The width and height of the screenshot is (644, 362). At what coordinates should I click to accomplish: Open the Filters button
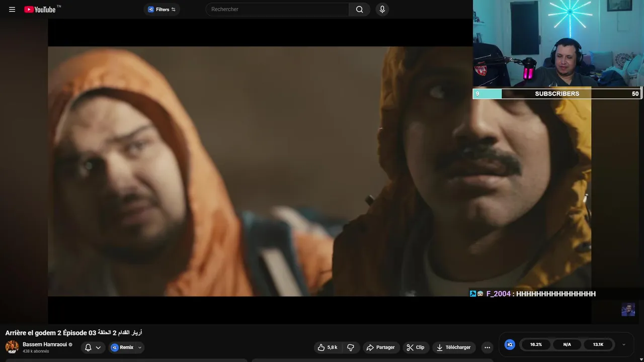[x=162, y=10]
